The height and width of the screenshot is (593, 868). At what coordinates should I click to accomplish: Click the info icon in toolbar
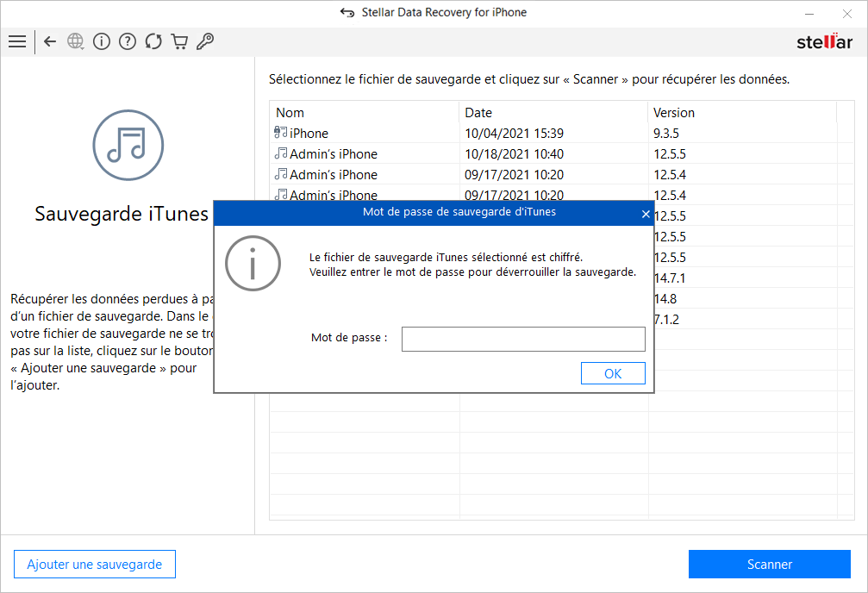click(102, 41)
